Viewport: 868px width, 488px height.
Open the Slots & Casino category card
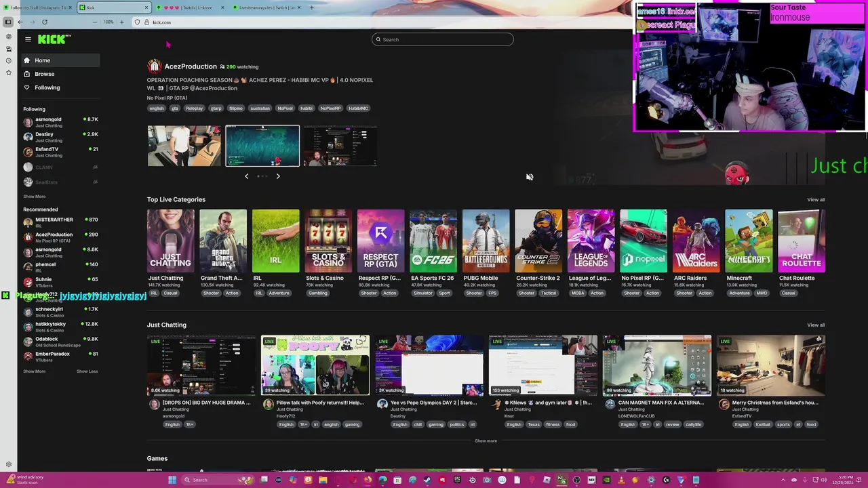328,241
